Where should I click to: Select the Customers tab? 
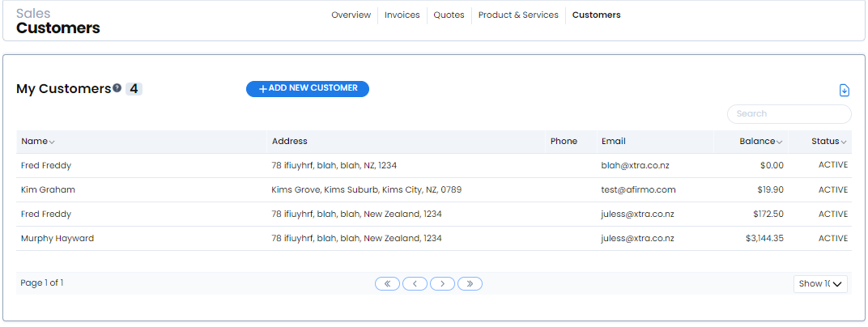tap(596, 15)
